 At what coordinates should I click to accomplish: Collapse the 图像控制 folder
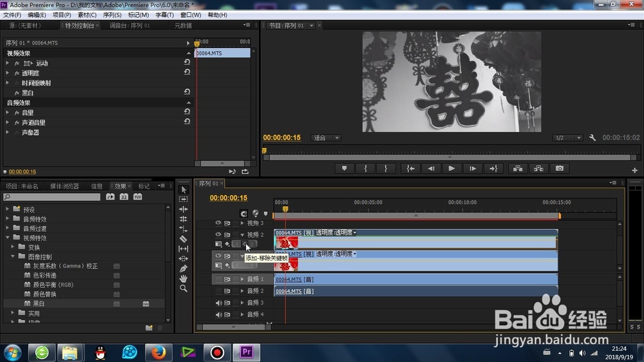click(x=13, y=256)
